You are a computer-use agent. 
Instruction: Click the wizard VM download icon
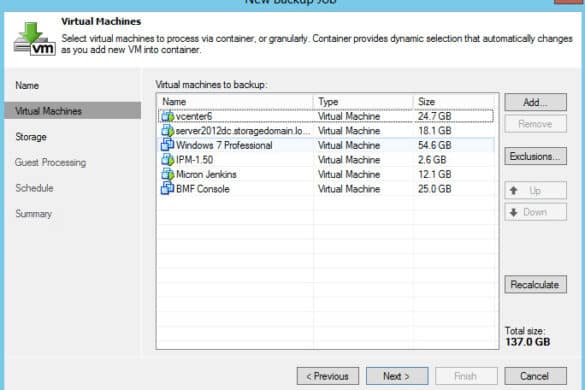click(34, 38)
